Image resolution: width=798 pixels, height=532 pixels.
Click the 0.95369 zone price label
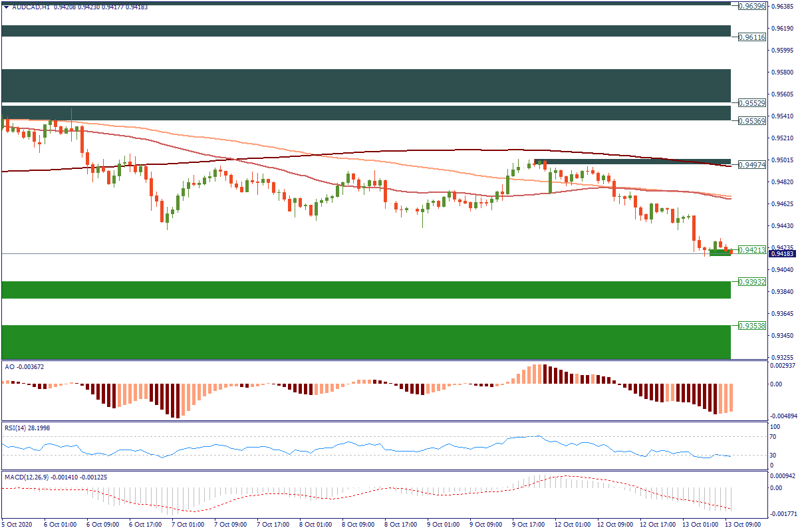752,120
